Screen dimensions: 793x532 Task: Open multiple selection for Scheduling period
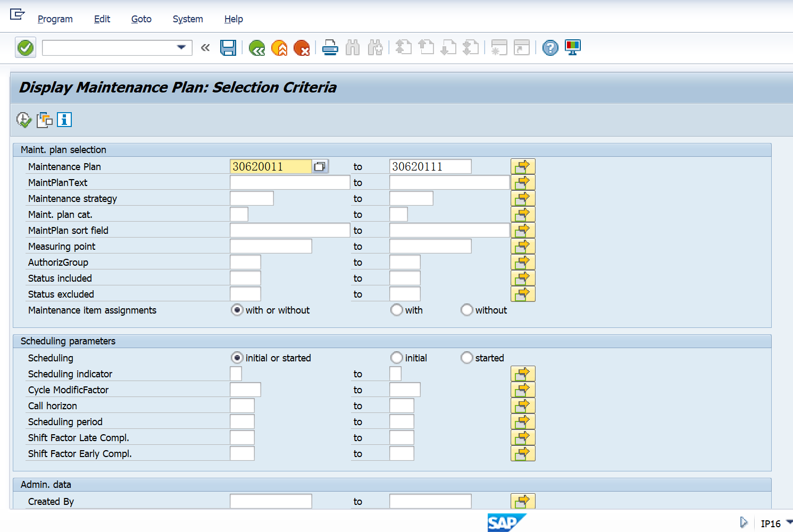click(523, 421)
